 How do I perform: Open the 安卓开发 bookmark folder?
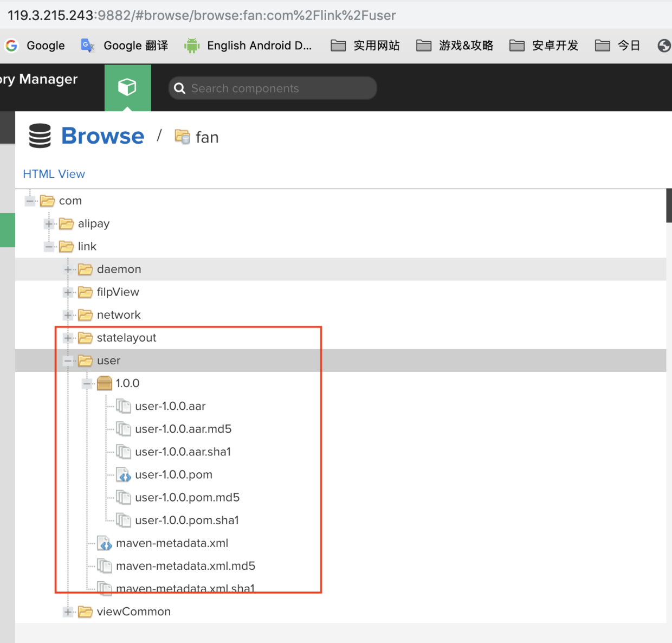click(x=544, y=46)
